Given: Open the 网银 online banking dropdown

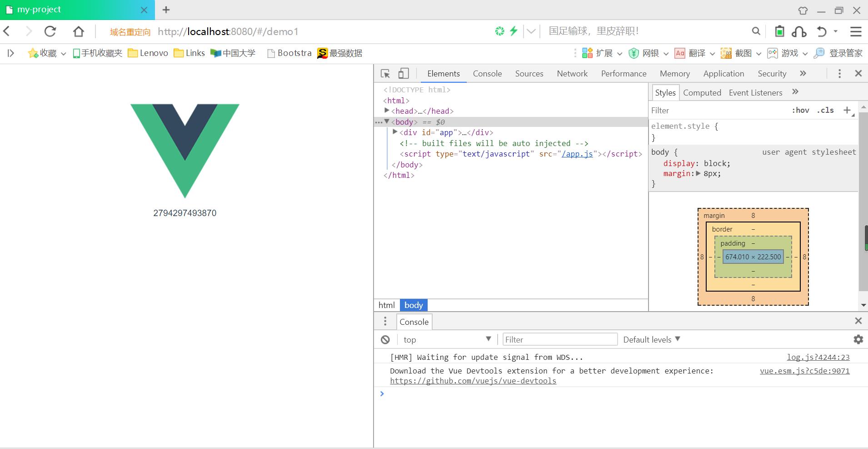Looking at the screenshot, I should click(649, 53).
